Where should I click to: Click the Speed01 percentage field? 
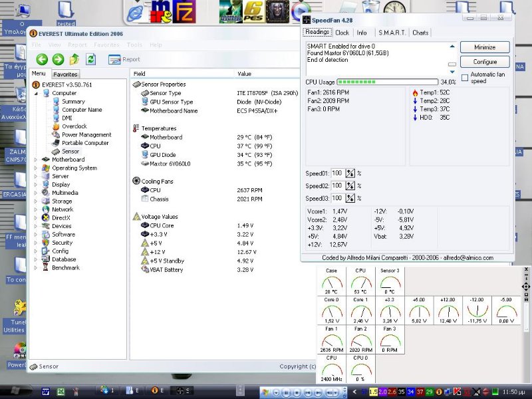(x=338, y=173)
